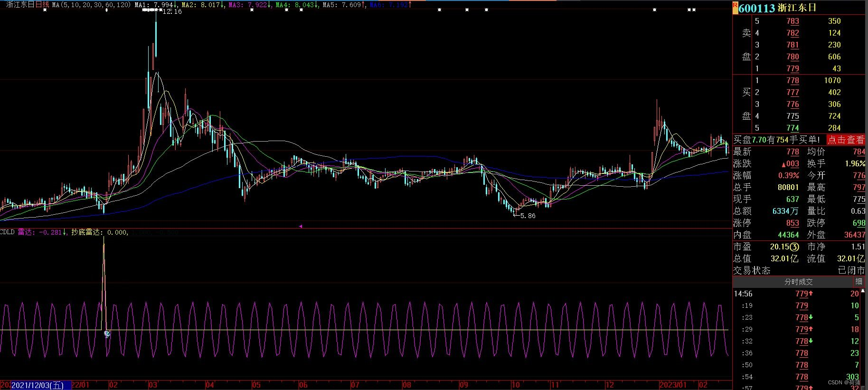868x390 pixels.
Task: Click the 内盘 value 44364
Action: tap(788, 235)
